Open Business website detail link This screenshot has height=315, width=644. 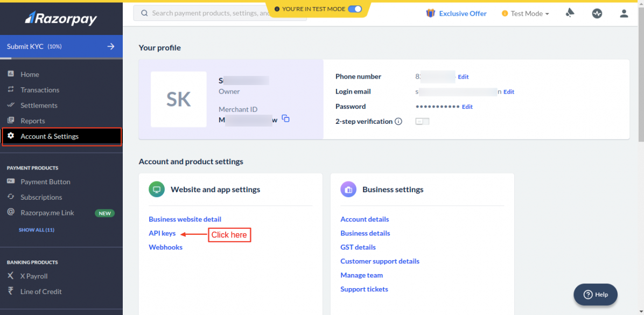(185, 219)
